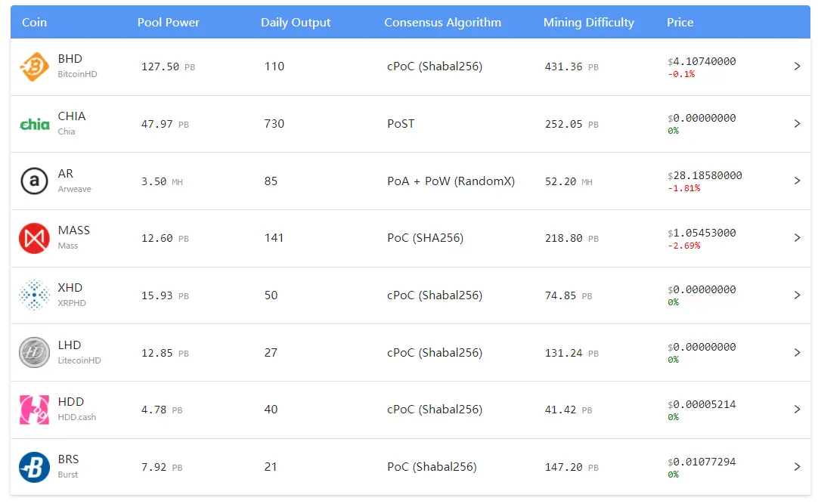Select pool power 3.50 MH value
The height and width of the screenshot is (504, 818).
[162, 182]
